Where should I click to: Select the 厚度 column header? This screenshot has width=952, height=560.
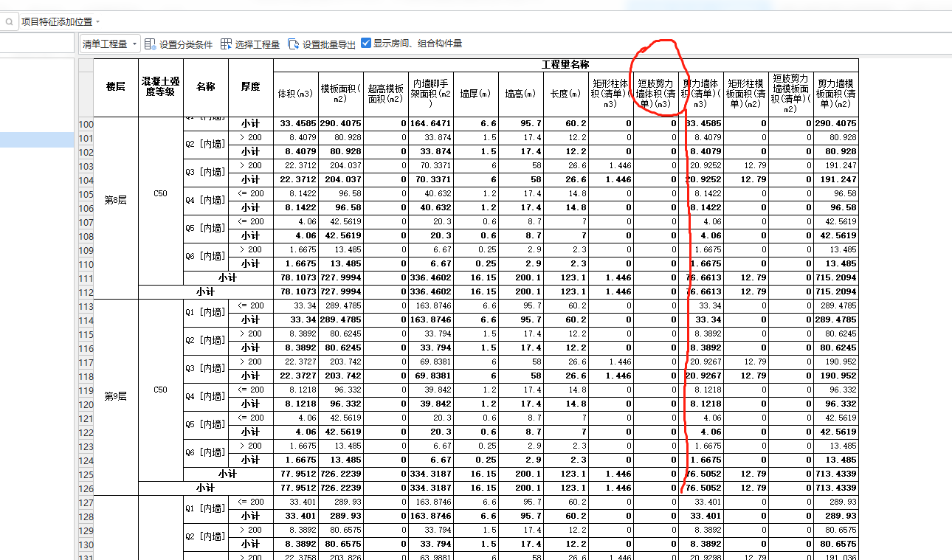(251, 87)
